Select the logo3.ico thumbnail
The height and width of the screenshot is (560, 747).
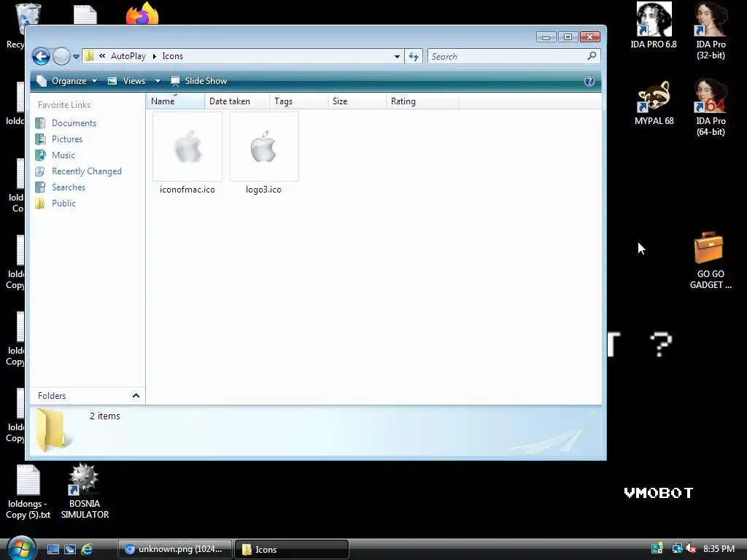264,147
